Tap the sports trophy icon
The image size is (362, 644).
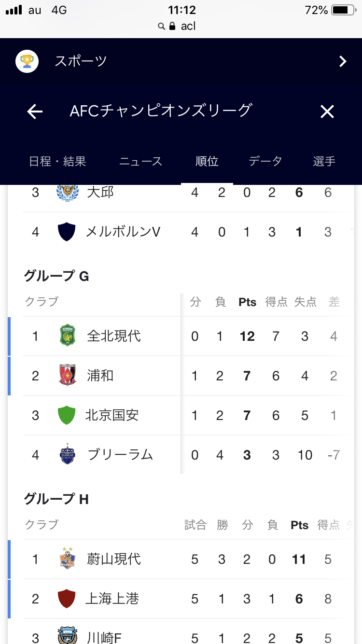click(27, 61)
